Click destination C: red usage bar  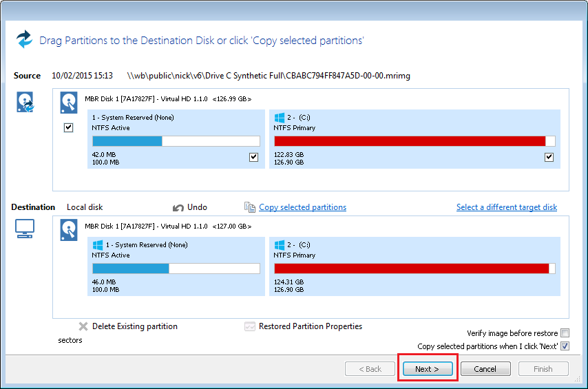[411, 269]
